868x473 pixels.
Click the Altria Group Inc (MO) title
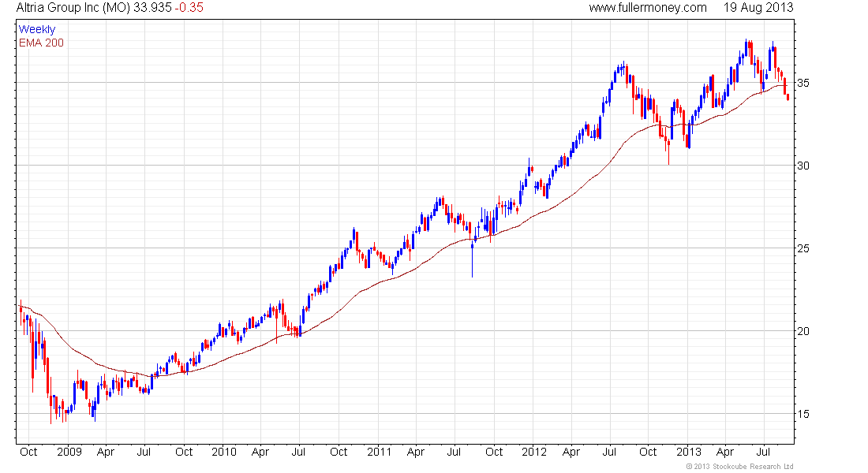point(73,8)
